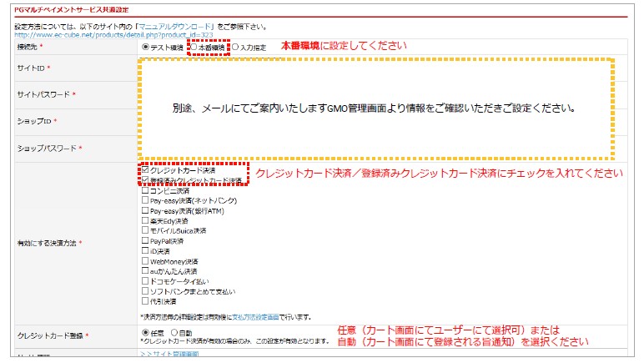This screenshot has width=644, height=363.
Task: Select 任意 for credit card registration
Action: pyautogui.click(x=145, y=333)
